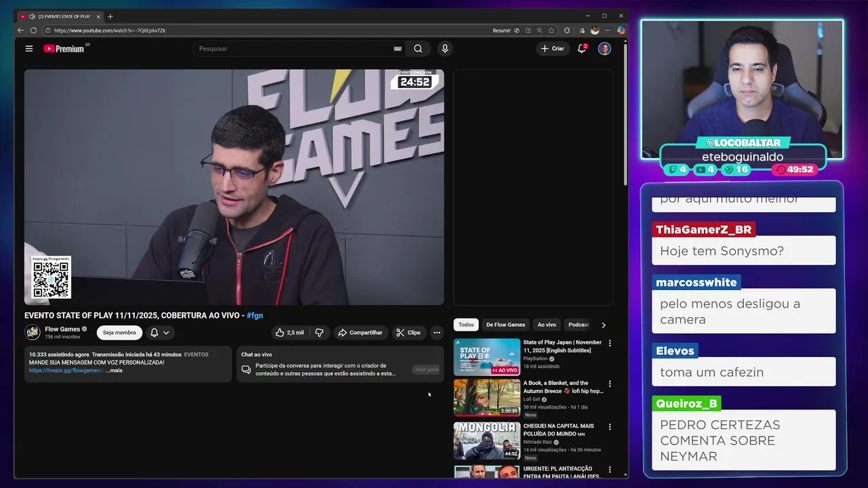This screenshot has width=868, height=488.
Task: Open the Flow Games channel name
Action: tap(62, 329)
